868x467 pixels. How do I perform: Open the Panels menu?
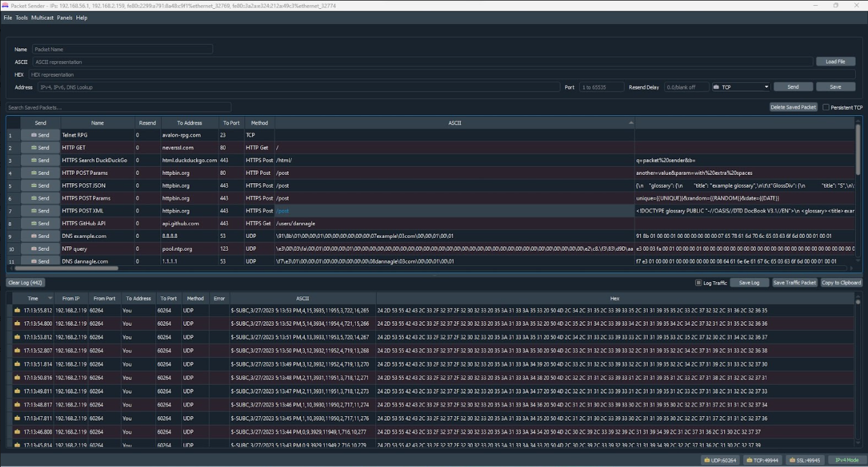click(64, 18)
